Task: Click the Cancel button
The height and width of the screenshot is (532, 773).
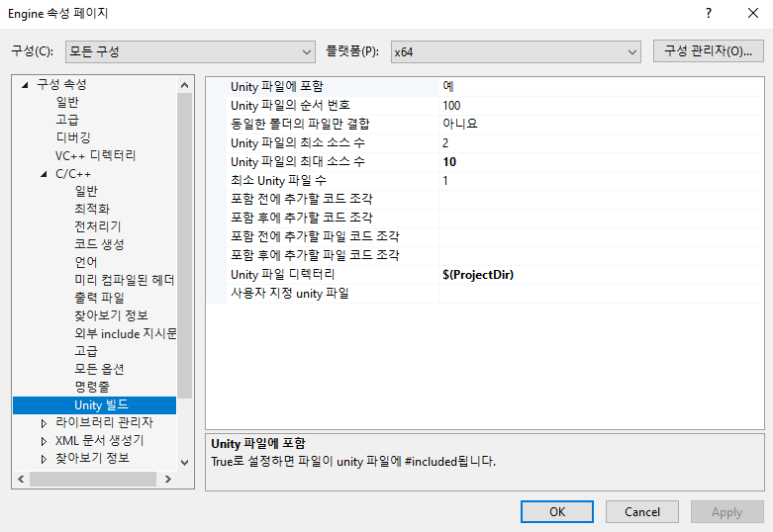Action: point(642,512)
